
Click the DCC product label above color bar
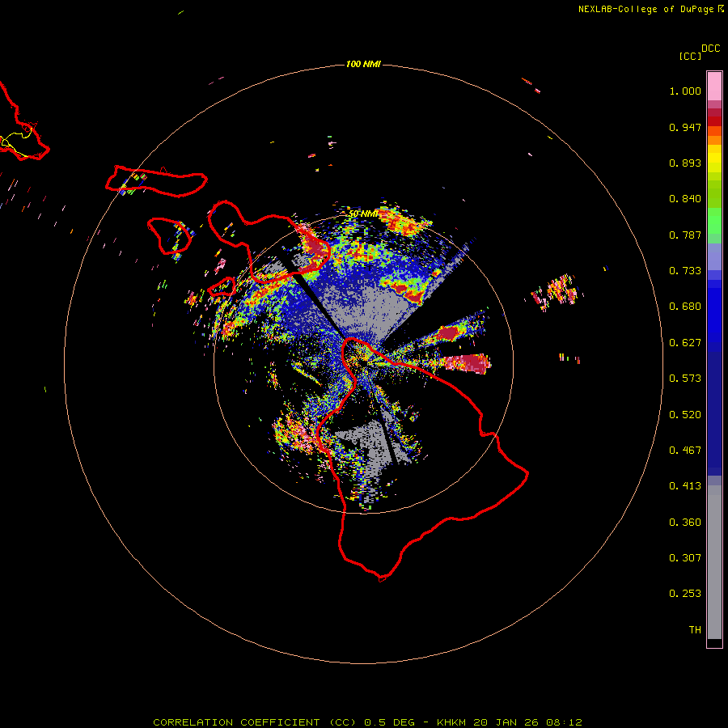pos(710,49)
